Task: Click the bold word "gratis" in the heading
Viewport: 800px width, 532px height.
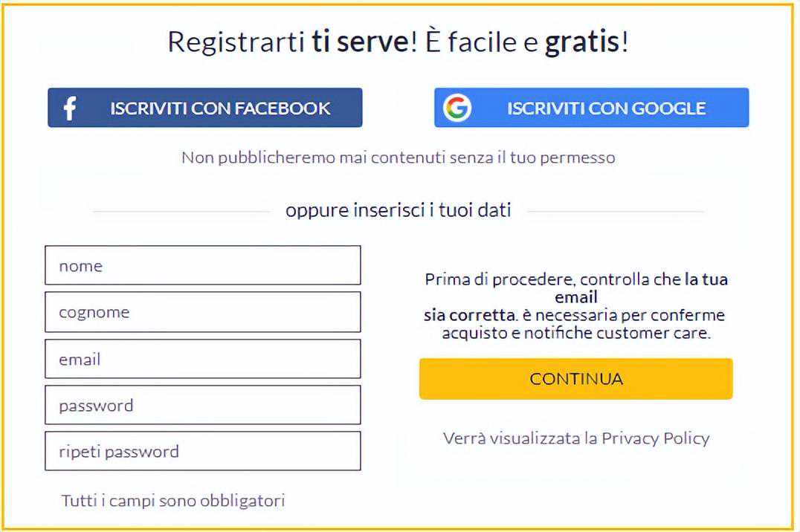Action: pyautogui.click(x=582, y=42)
